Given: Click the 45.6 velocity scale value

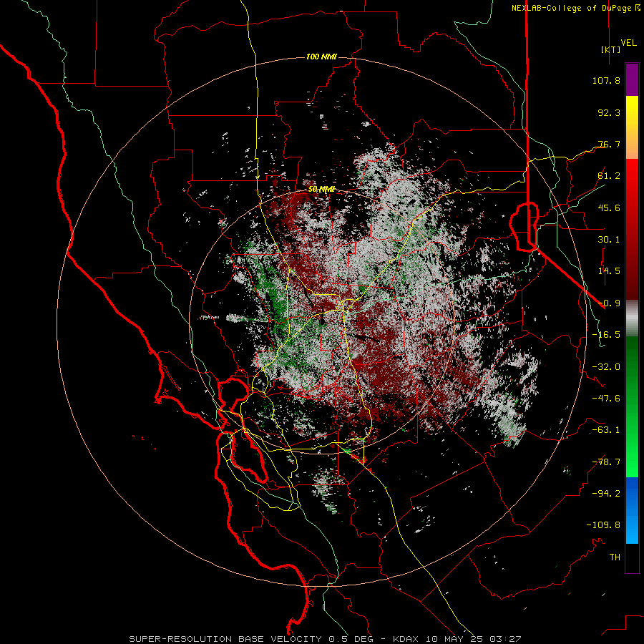Looking at the screenshot, I should [609, 208].
